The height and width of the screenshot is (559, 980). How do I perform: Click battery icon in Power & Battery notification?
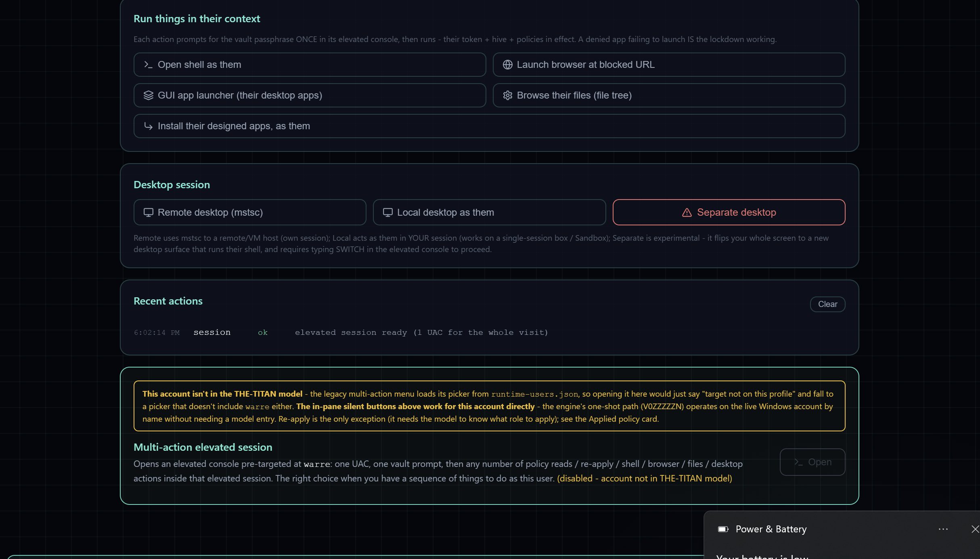pyautogui.click(x=723, y=529)
